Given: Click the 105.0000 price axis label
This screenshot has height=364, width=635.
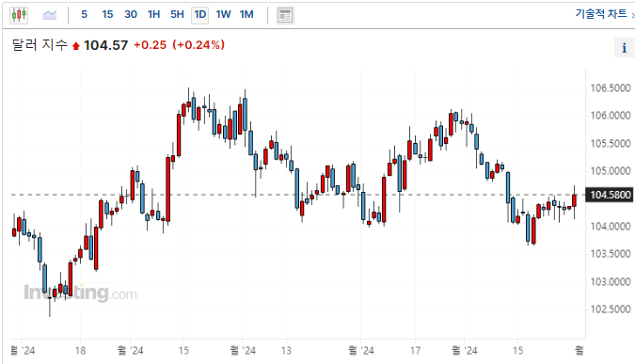Looking at the screenshot, I should click(x=611, y=171).
